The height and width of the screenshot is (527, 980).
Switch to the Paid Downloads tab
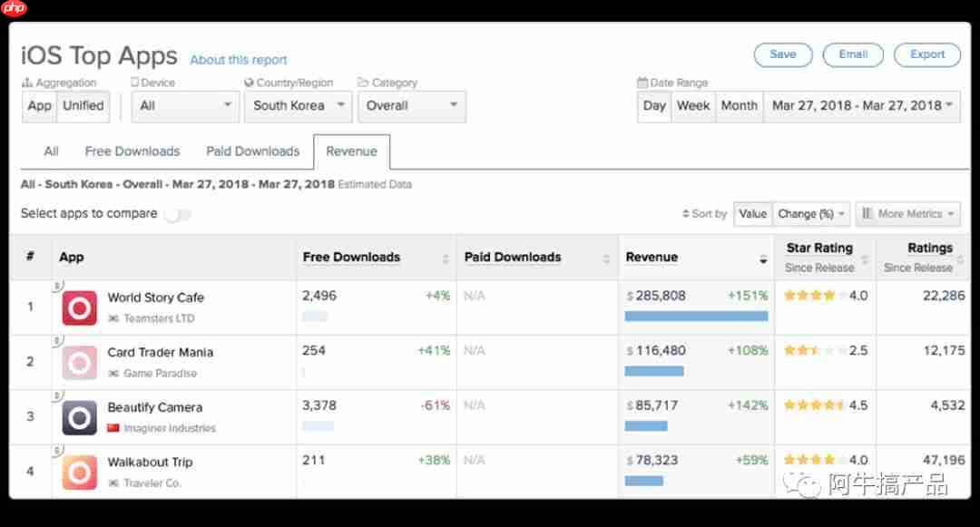(x=252, y=151)
